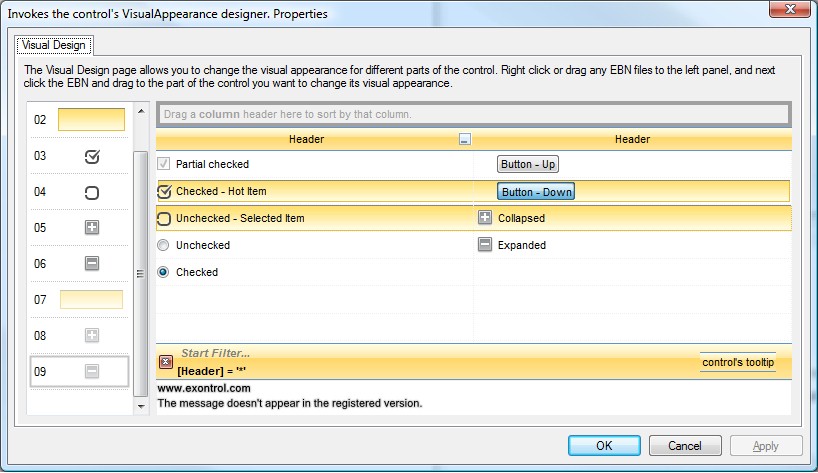Click the red filter close icon

coord(166,362)
